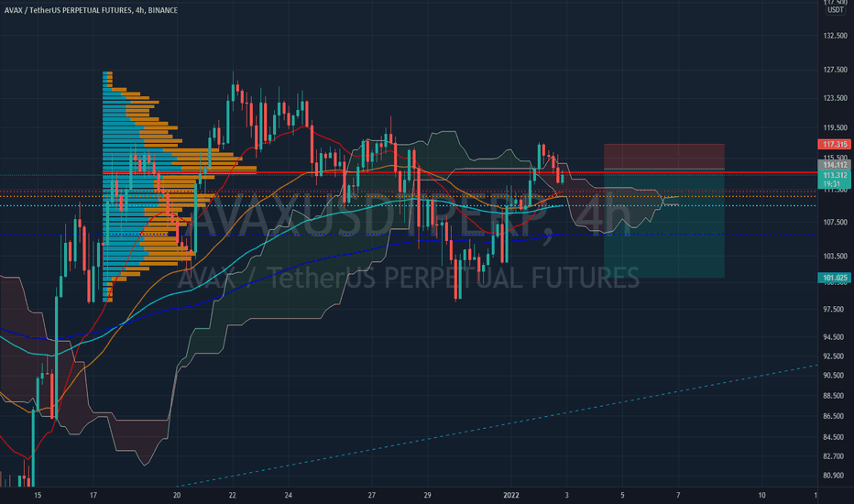This screenshot has width=854, height=504.
Task: Click the 19:31 candle countdown label
Action: tap(832, 184)
